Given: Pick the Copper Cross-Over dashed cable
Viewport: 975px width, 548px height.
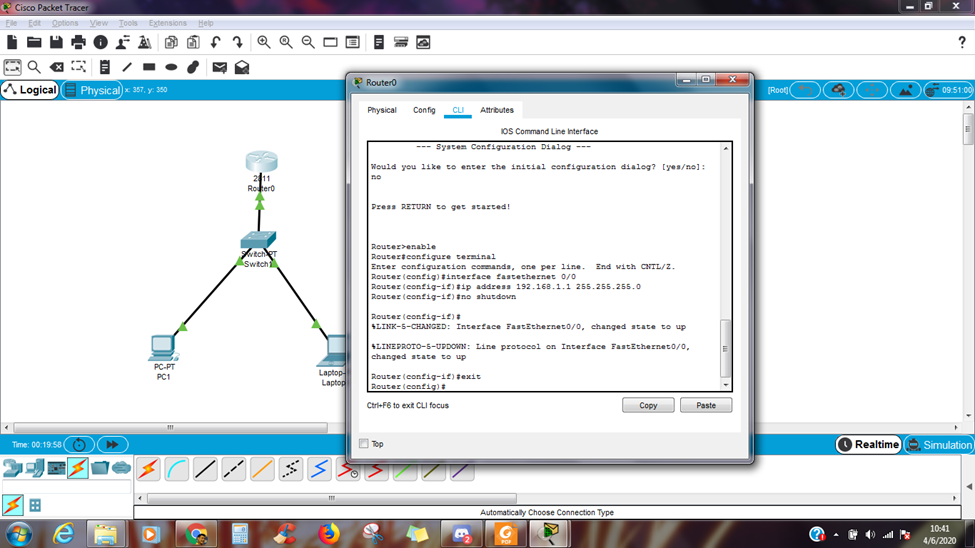Looking at the screenshot, I should click(234, 470).
